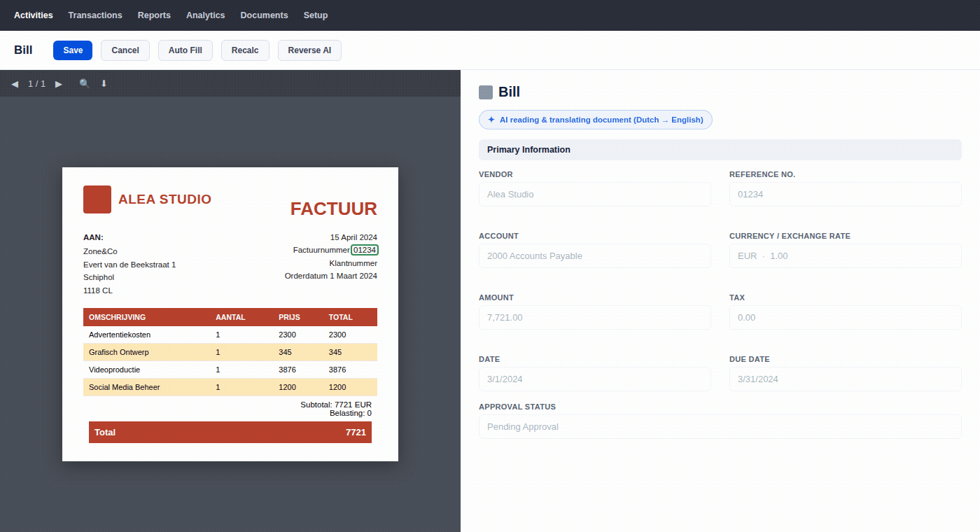Click the PRIJS column header
This screenshot has width=980, height=532.
coord(289,317)
